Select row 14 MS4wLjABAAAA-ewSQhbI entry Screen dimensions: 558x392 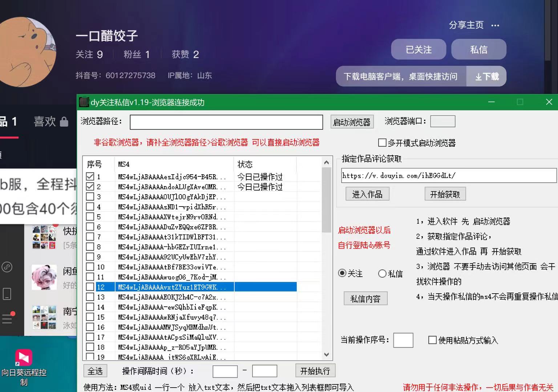pyautogui.click(x=172, y=307)
